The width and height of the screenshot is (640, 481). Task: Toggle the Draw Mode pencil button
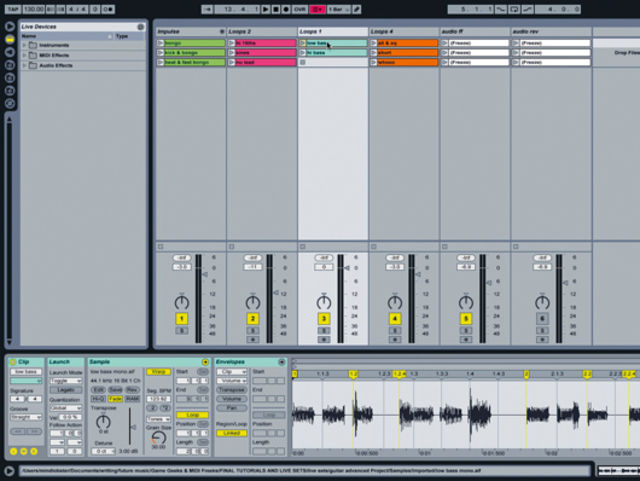point(357,9)
